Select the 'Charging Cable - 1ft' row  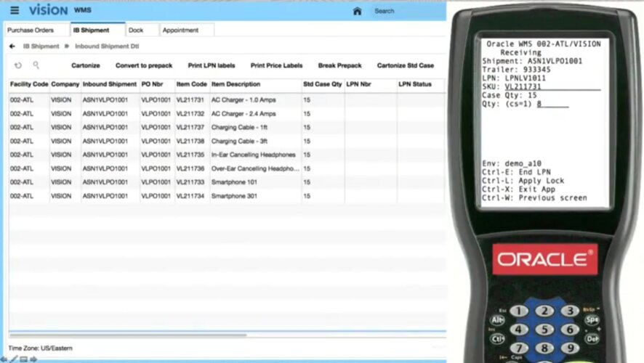tap(227, 128)
